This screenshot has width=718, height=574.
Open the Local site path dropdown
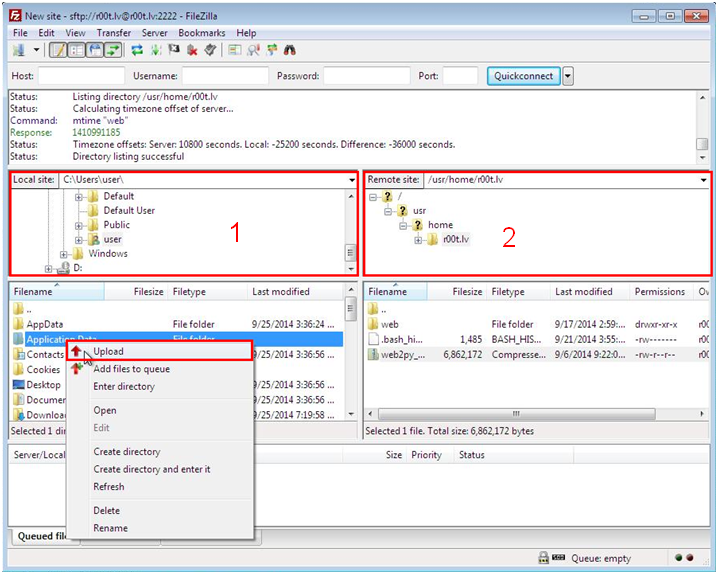coord(352,180)
